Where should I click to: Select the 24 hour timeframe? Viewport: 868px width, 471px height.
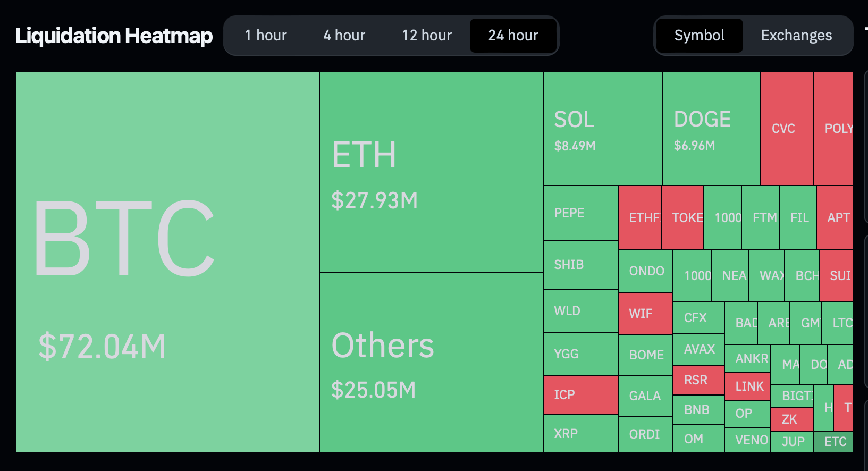point(513,36)
